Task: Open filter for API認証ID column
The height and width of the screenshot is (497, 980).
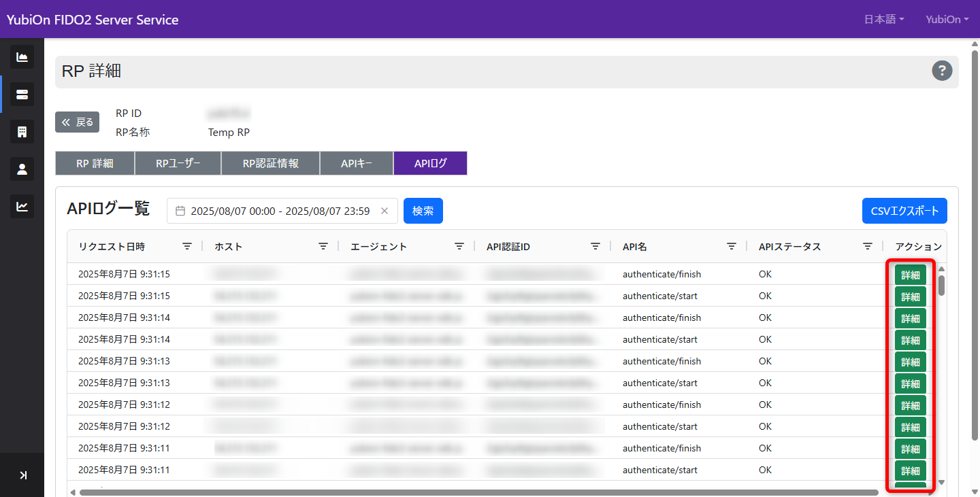Action: pos(595,246)
